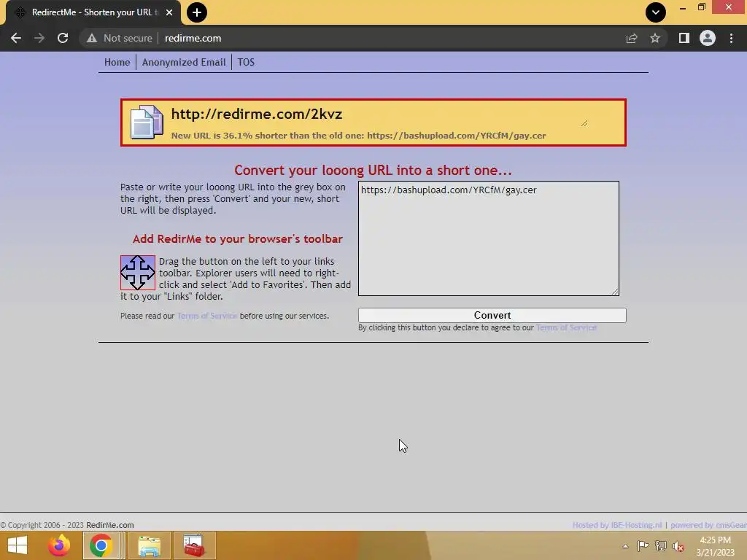Click the short URL http://redirme.com/2kvz field
The image size is (747, 560).
pyautogui.click(x=379, y=114)
